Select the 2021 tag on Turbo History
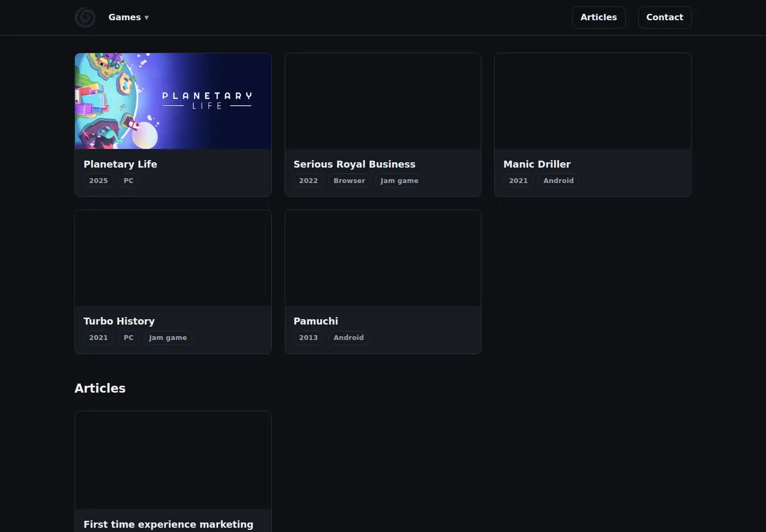This screenshot has width=766, height=532. [x=98, y=338]
